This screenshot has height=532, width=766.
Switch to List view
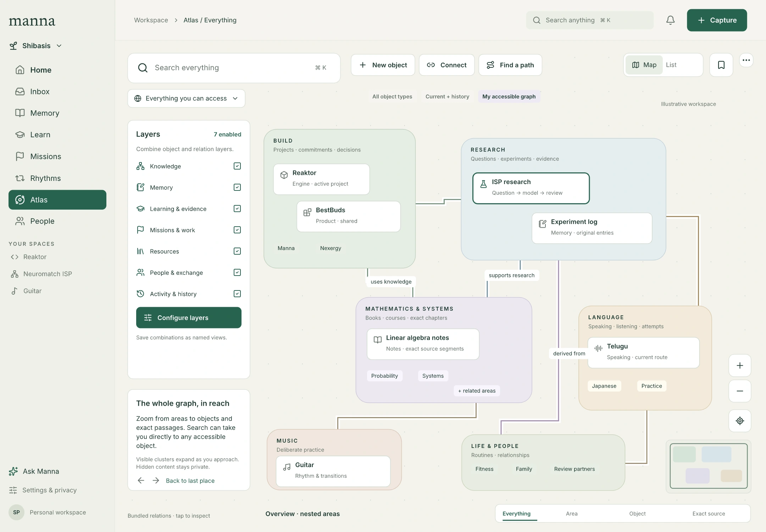coord(671,65)
